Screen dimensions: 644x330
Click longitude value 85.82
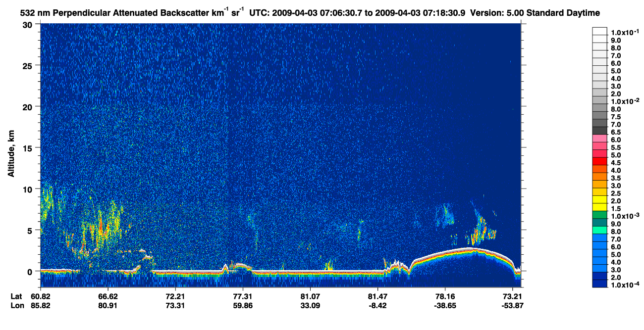tap(41, 305)
